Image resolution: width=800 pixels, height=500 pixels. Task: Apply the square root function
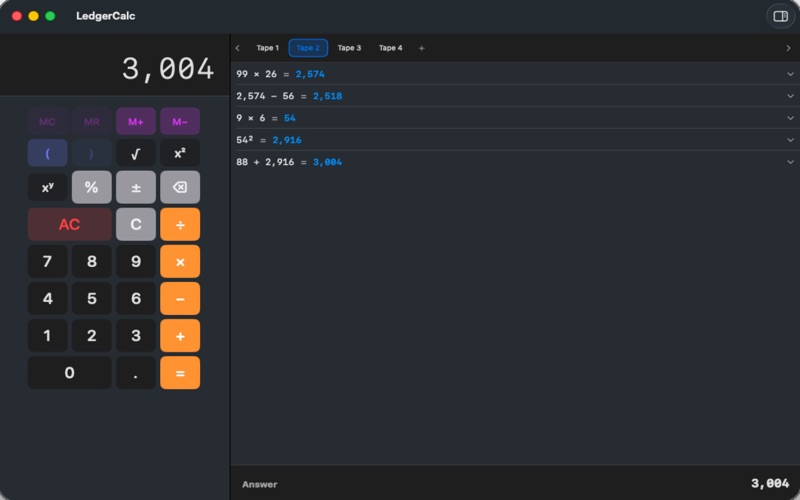(x=136, y=153)
